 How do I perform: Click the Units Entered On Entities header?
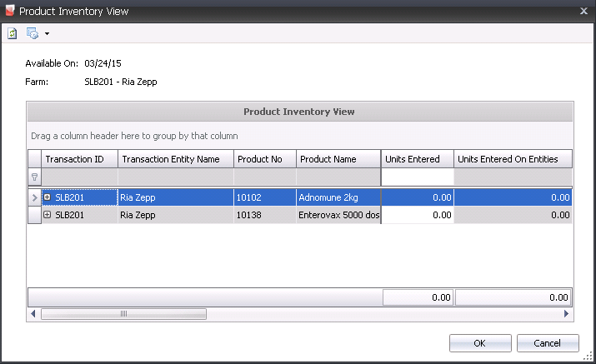[x=513, y=159]
